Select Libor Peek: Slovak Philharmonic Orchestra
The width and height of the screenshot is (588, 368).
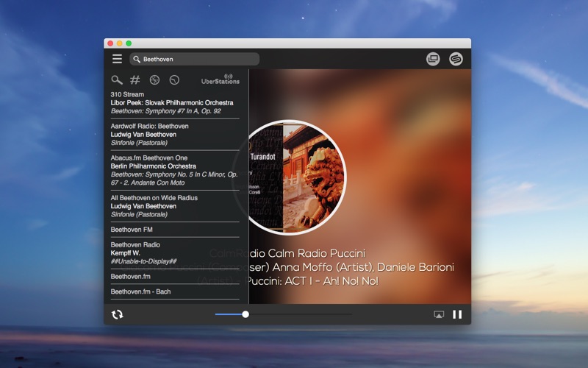point(172,102)
